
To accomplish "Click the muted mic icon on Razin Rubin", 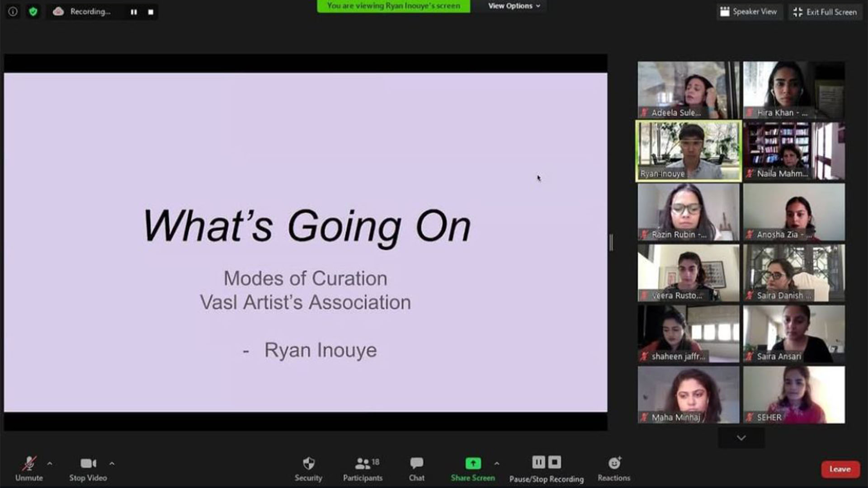I will coord(644,235).
